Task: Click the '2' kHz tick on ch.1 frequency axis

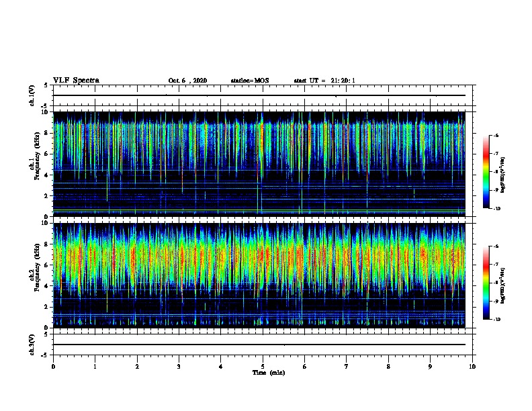Action: point(48,195)
